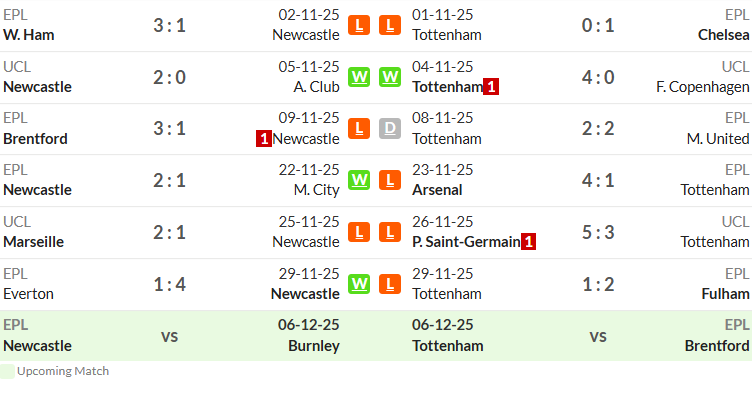Click Newcastle's L badge for 02-11-25 match

359,25
